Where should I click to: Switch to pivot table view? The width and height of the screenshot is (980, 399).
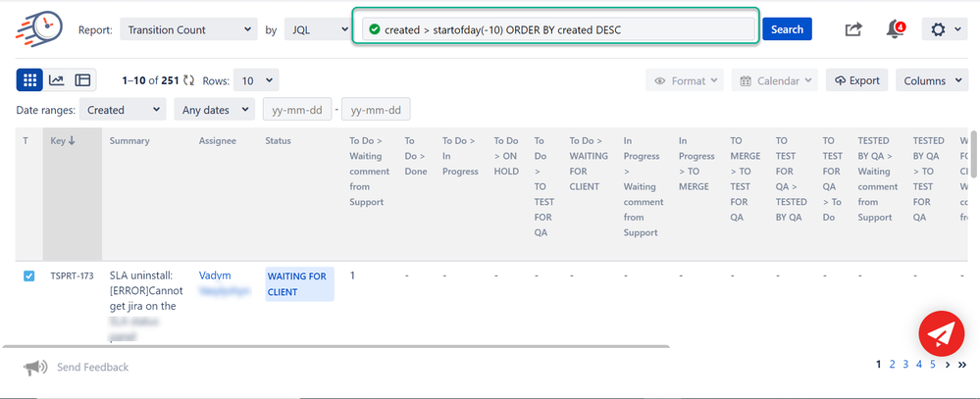click(x=82, y=80)
